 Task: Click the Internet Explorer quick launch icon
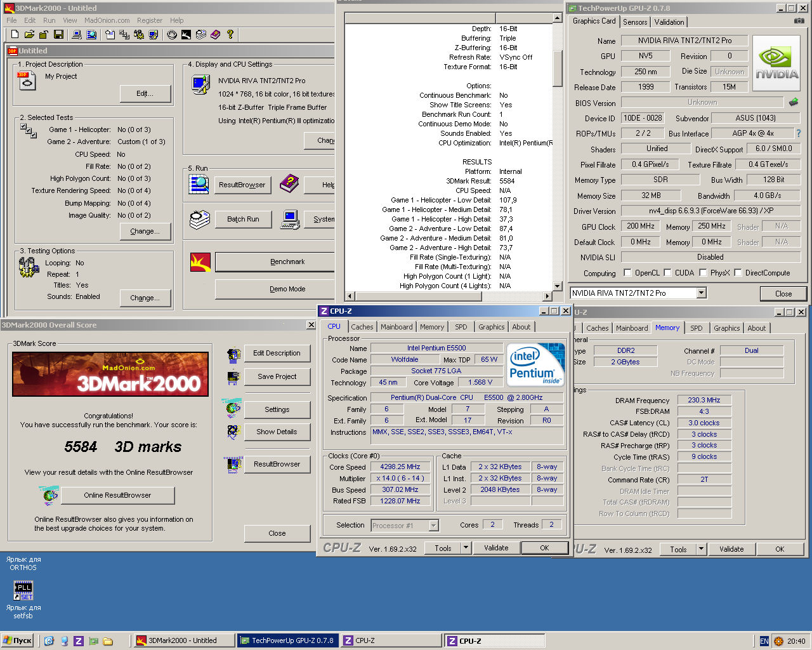(49, 641)
